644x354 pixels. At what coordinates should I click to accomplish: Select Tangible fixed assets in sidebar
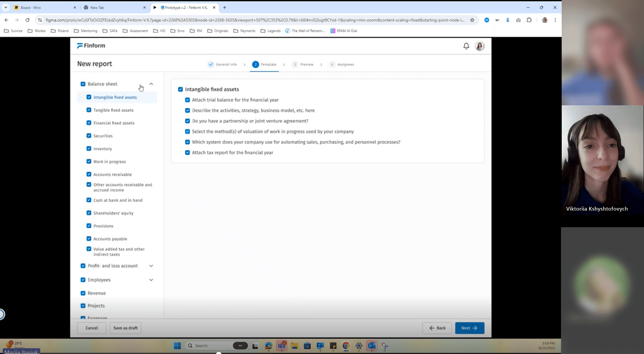pyautogui.click(x=113, y=110)
